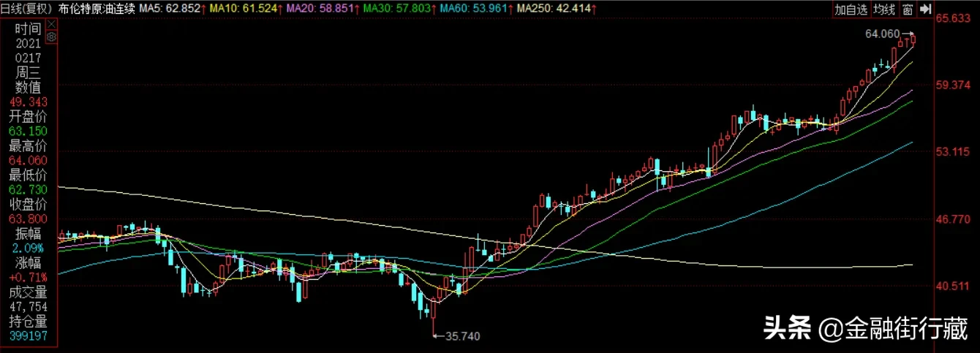
Task: Click the 最高价 64.060 value in panel
Action: [28, 160]
